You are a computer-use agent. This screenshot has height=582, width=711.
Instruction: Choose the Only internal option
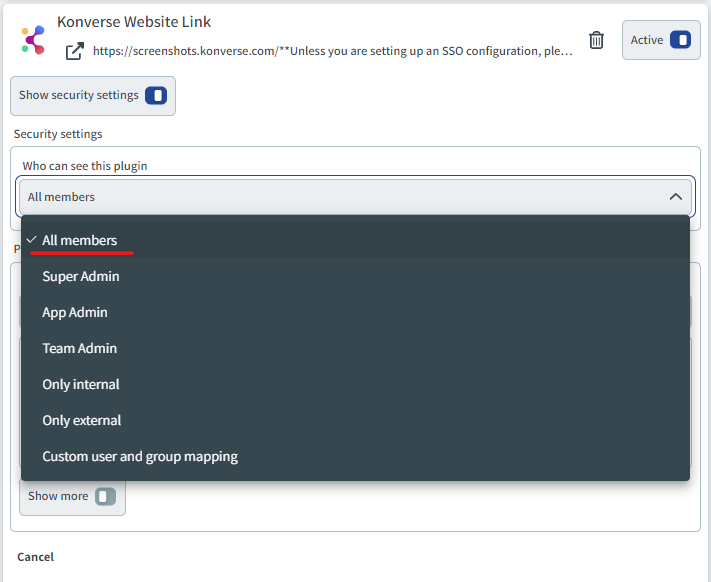click(x=356, y=384)
